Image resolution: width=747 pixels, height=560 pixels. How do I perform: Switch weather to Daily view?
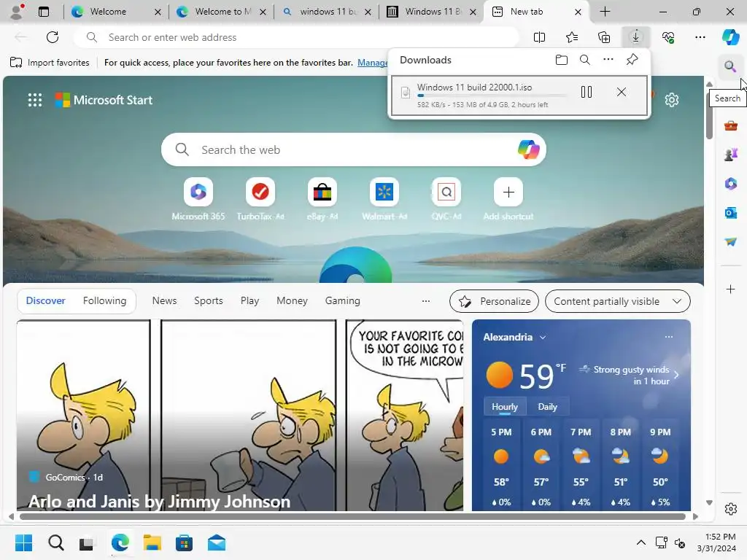[x=547, y=407]
